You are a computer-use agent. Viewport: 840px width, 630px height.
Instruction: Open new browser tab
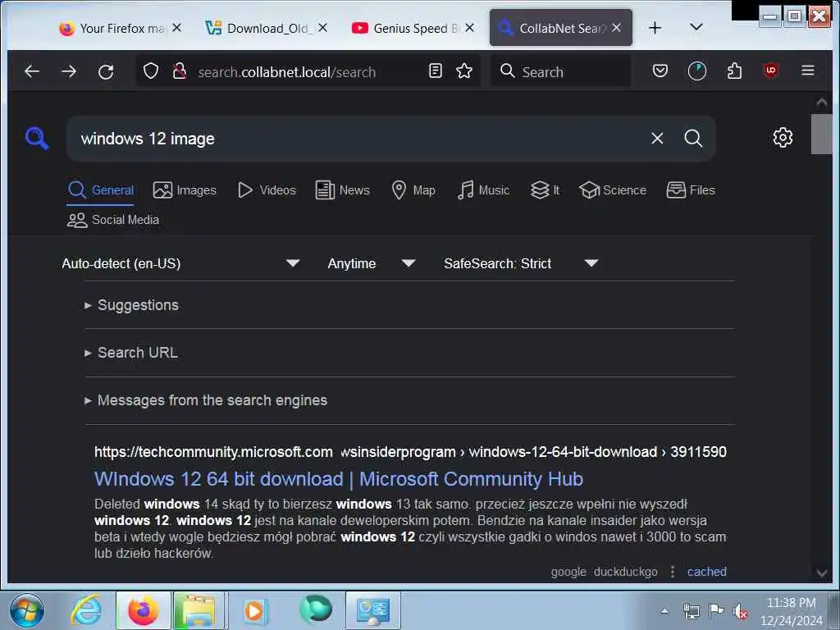pyautogui.click(x=655, y=28)
